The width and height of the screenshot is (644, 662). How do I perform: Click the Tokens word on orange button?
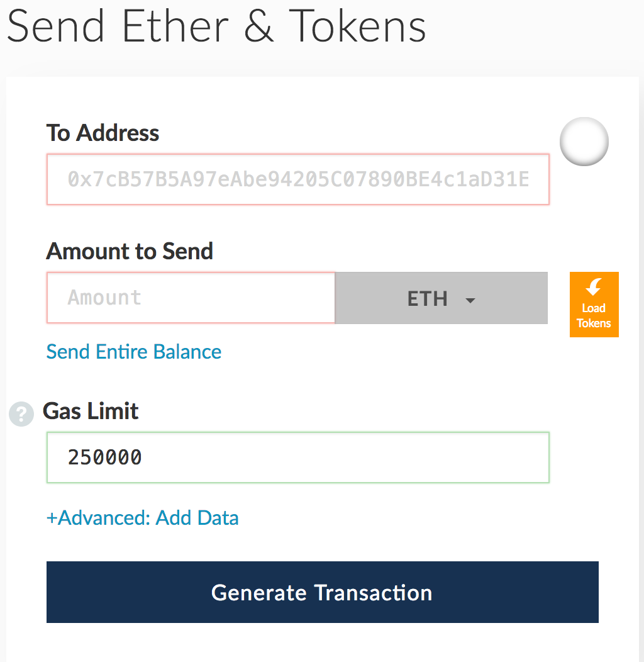click(x=594, y=323)
